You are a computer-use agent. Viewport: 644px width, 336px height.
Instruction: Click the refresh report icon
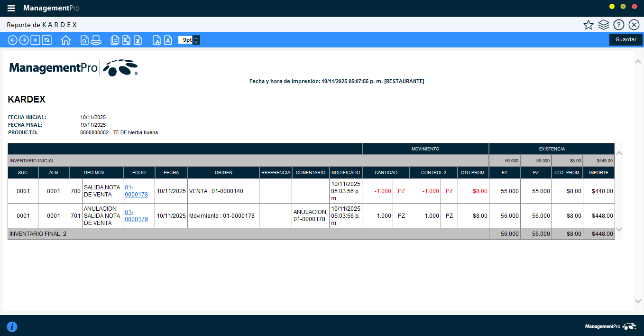coord(46,40)
